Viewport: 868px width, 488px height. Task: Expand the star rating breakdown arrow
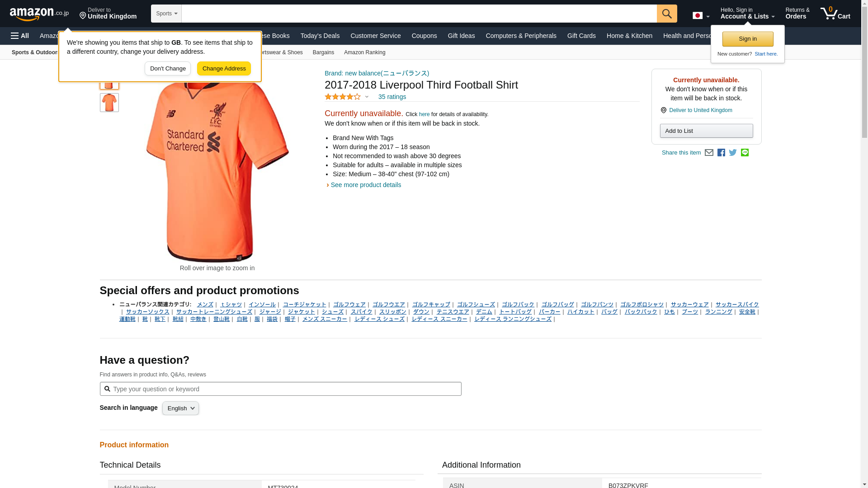[x=367, y=97]
